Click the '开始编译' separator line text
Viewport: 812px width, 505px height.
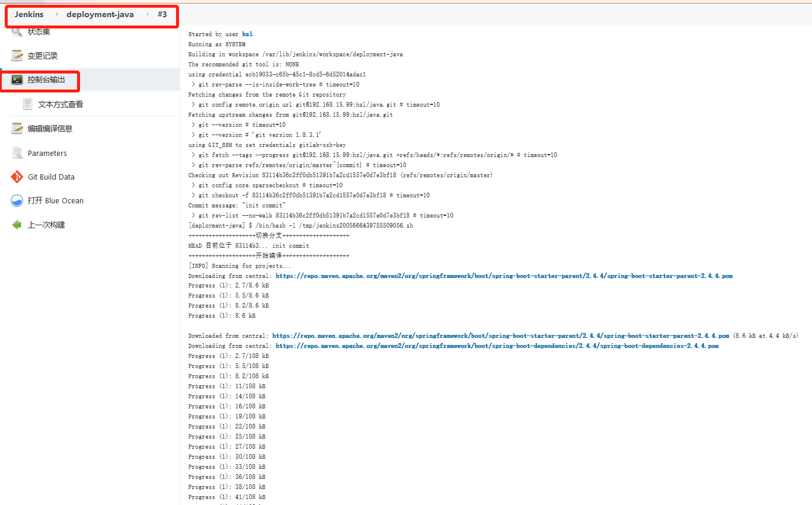point(269,256)
